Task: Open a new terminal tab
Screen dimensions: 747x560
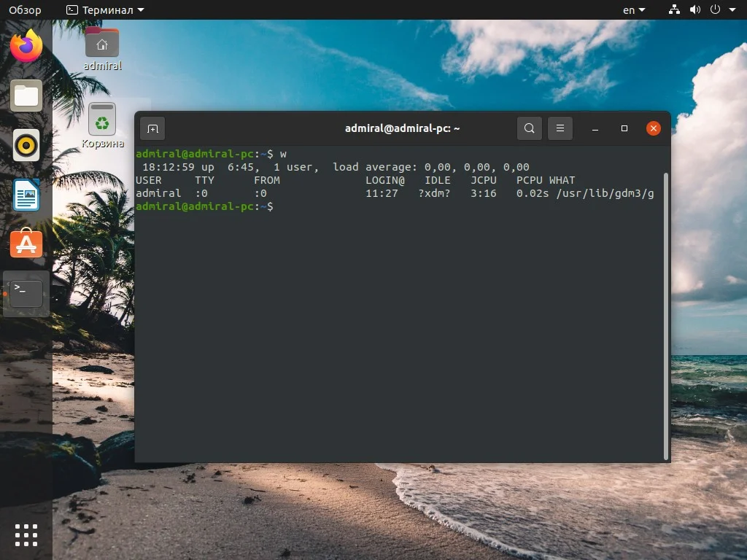Action: point(152,128)
